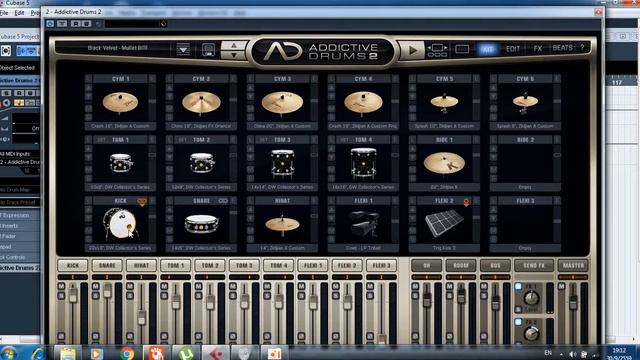The width and height of the screenshot is (640, 360).
Task: Open the kit layout view icon
Action: (x=437, y=50)
